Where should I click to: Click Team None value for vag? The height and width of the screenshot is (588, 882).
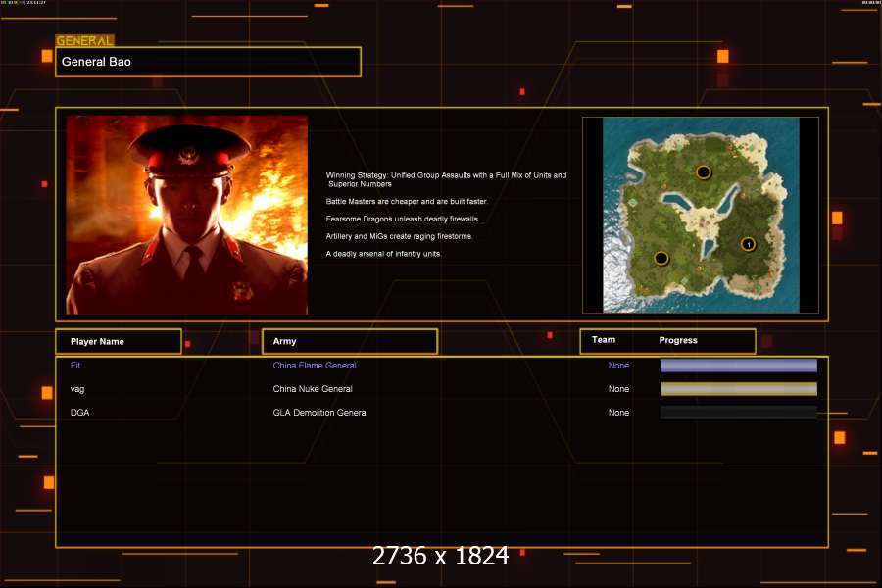click(x=618, y=389)
